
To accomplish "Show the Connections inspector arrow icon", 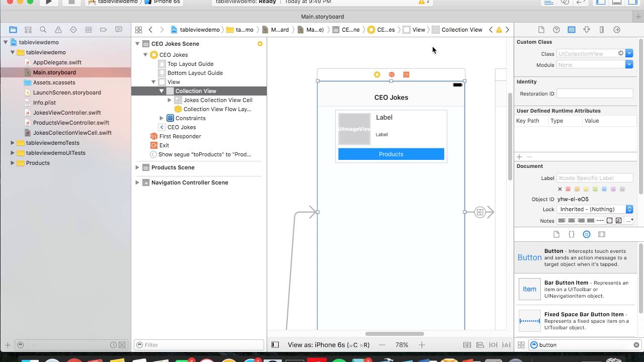I will 617,30.
